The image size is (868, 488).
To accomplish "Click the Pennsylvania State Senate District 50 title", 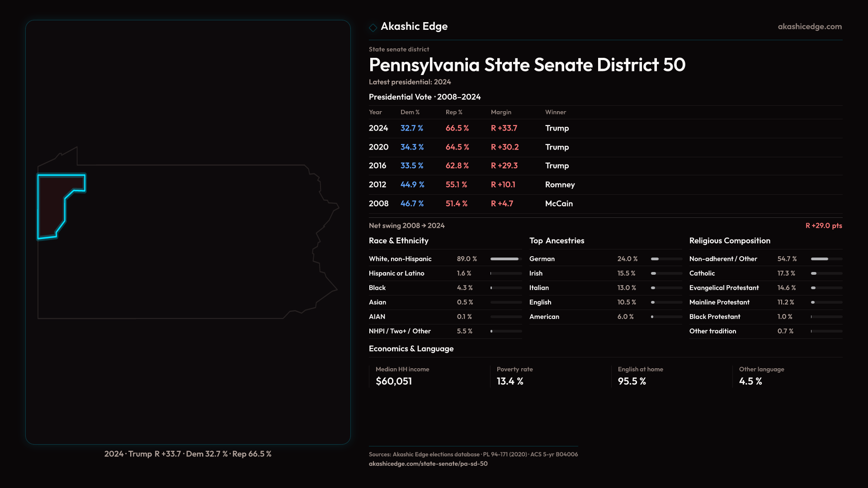I will coord(527,65).
